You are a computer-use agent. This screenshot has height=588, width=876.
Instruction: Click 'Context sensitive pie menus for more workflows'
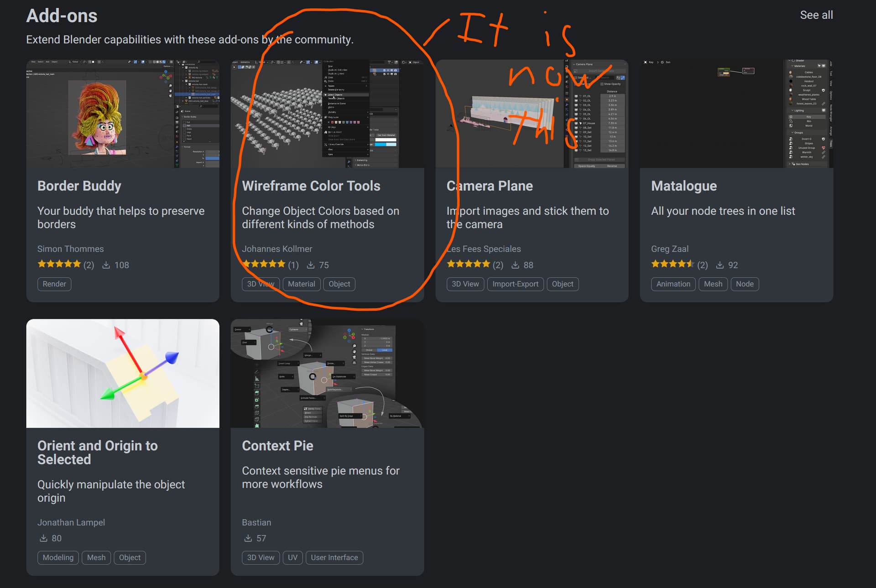pyautogui.click(x=321, y=477)
